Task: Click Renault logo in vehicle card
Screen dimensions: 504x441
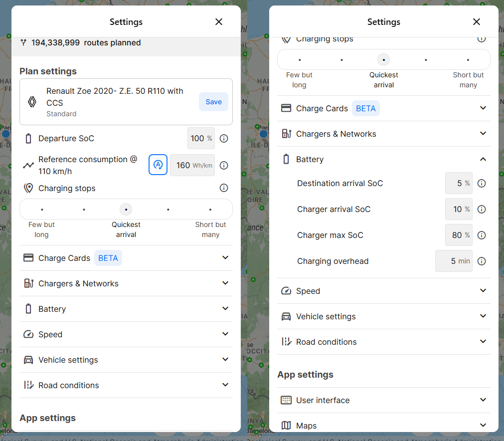Action: coord(32,102)
